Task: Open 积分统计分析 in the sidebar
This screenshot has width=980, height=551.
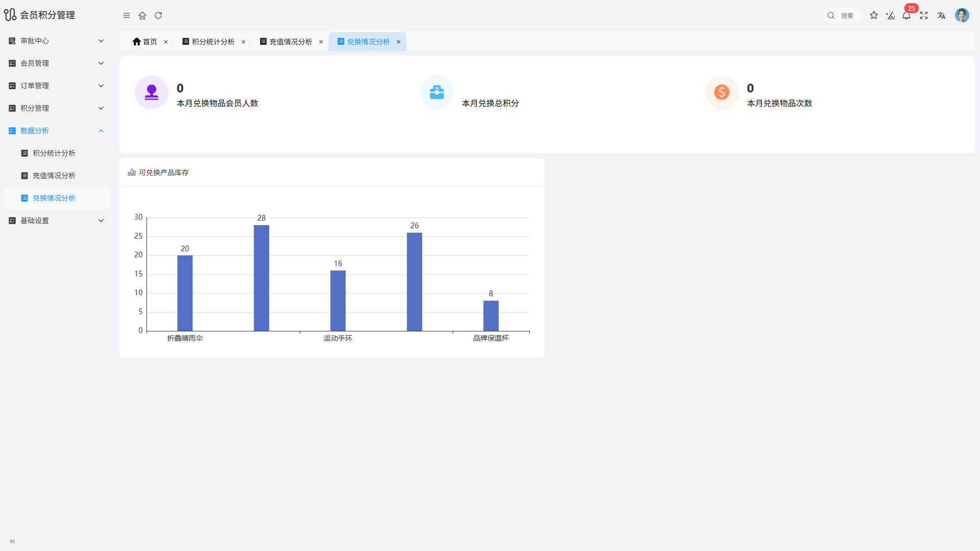Action: 54,153
